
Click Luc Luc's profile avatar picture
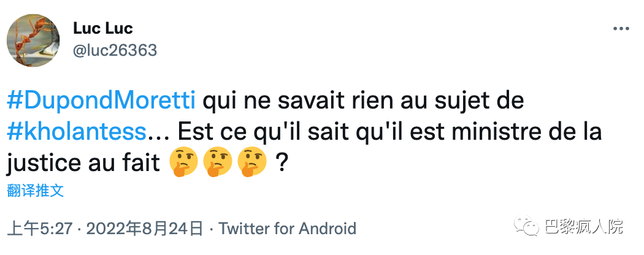(33, 41)
